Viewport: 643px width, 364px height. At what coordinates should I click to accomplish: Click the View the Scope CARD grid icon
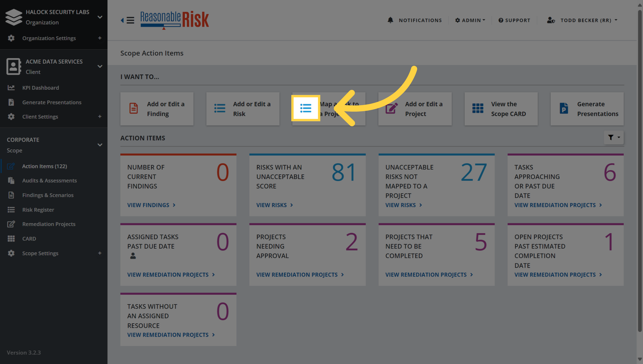[478, 108]
